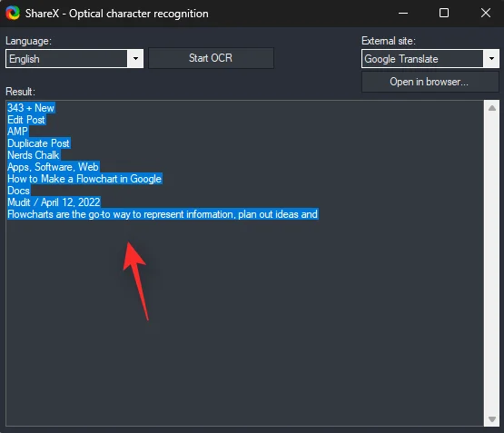Click the Start OCR button
Image resolution: width=504 pixels, height=433 pixels.
(211, 58)
